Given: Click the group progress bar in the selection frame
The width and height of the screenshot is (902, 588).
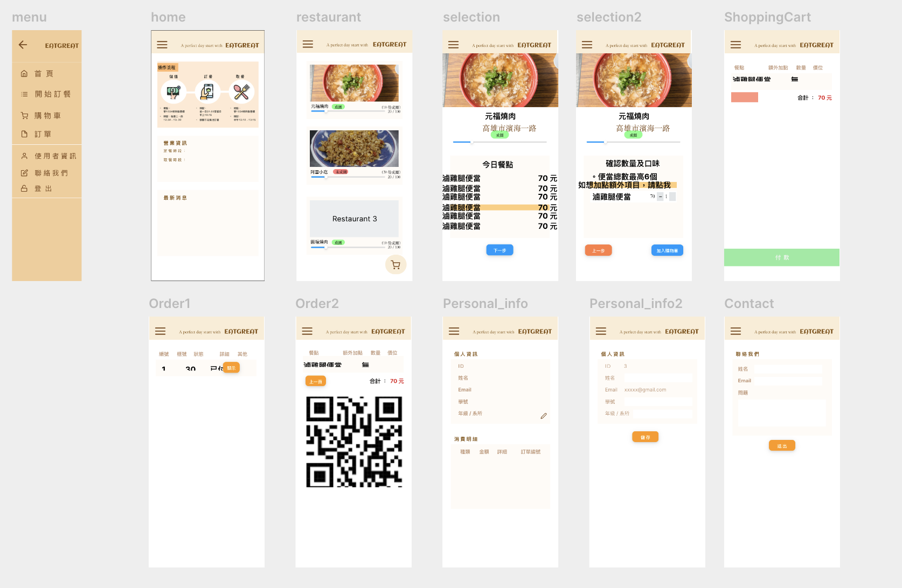Looking at the screenshot, I should point(499,142).
